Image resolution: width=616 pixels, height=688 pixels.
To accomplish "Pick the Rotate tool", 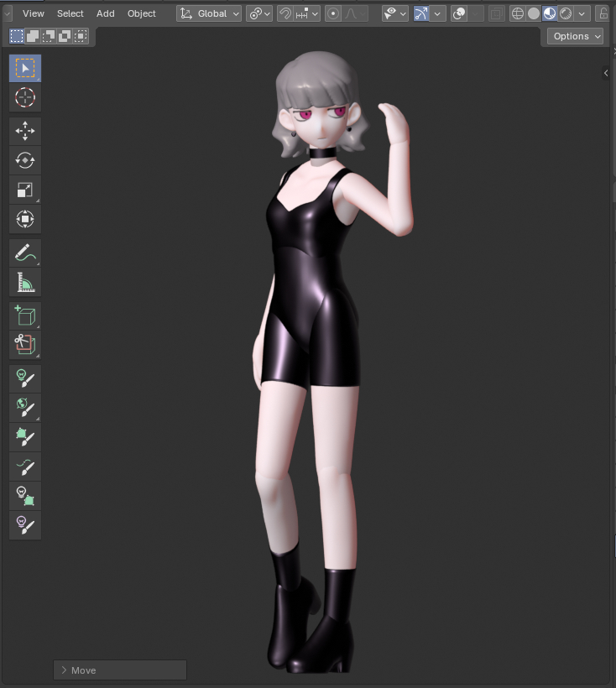I will (25, 160).
